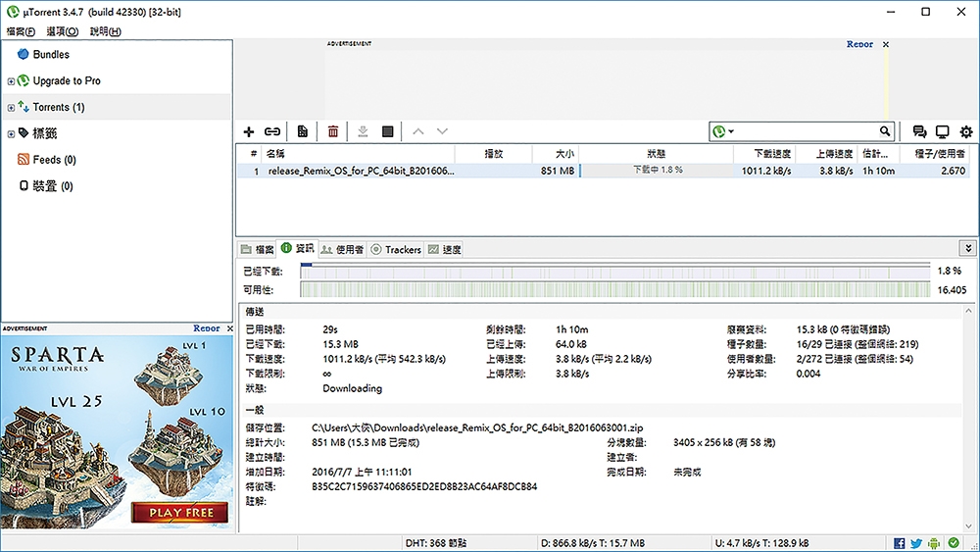980x552 pixels.
Task: Sort by 大小 column header
Action: pos(556,153)
